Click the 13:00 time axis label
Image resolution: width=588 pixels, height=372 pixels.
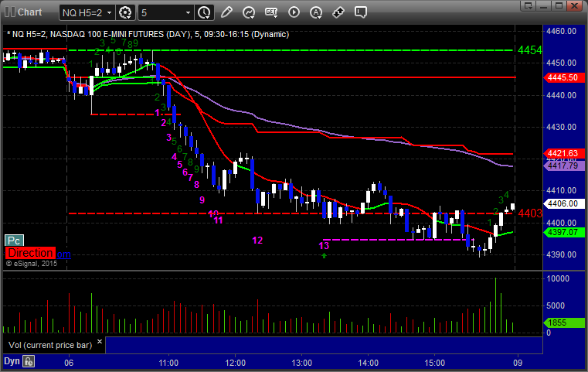coord(302,363)
